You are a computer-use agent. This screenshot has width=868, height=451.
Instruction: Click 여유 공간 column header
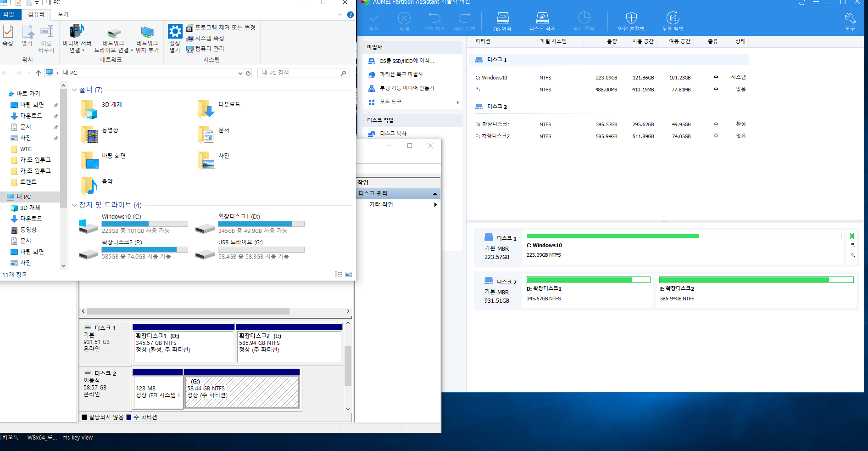(679, 41)
